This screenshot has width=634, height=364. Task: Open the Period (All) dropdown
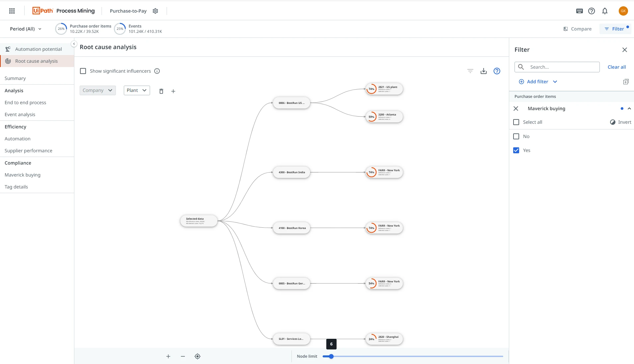pyautogui.click(x=26, y=29)
